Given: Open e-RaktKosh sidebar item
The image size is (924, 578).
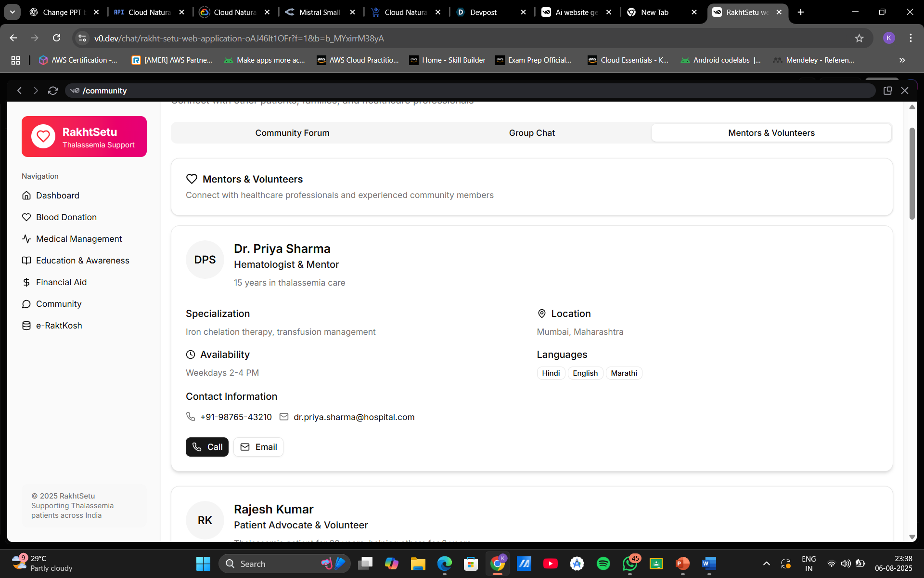Looking at the screenshot, I should [x=59, y=326].
